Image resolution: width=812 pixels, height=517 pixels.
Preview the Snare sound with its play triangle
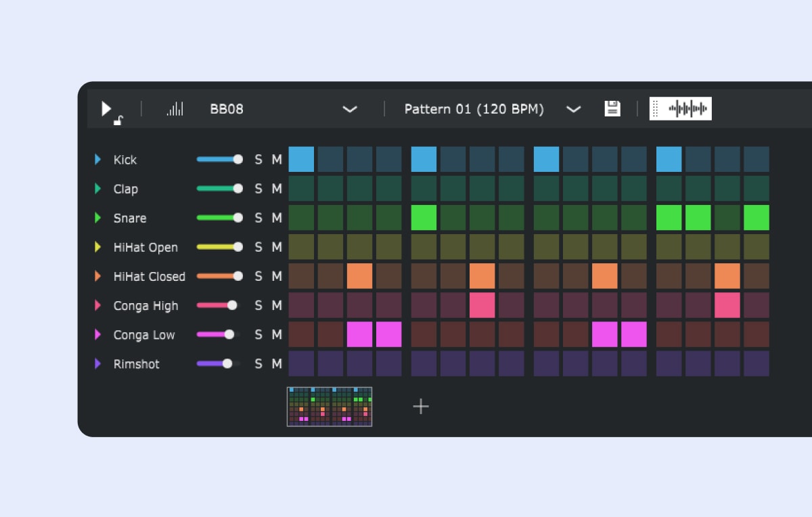(97, 218)
